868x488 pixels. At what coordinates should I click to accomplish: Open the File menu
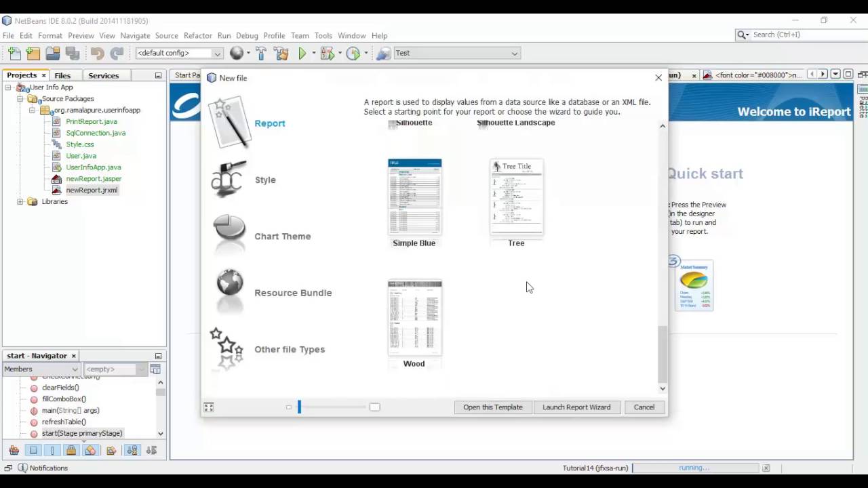point(8,35)
